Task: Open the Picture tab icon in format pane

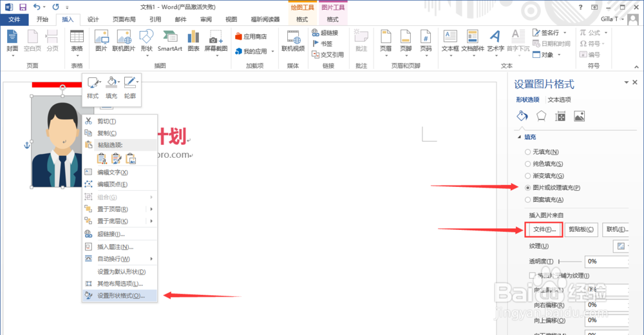Action: coord(579,117)
